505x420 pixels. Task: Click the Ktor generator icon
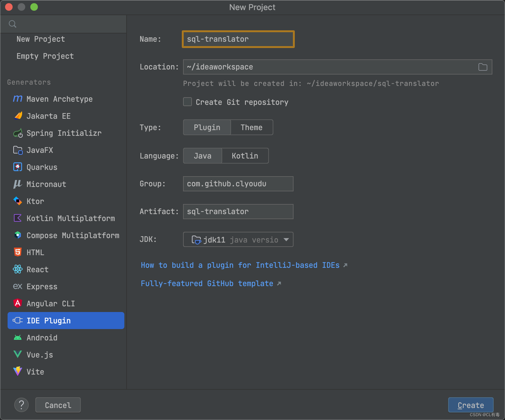18,201
